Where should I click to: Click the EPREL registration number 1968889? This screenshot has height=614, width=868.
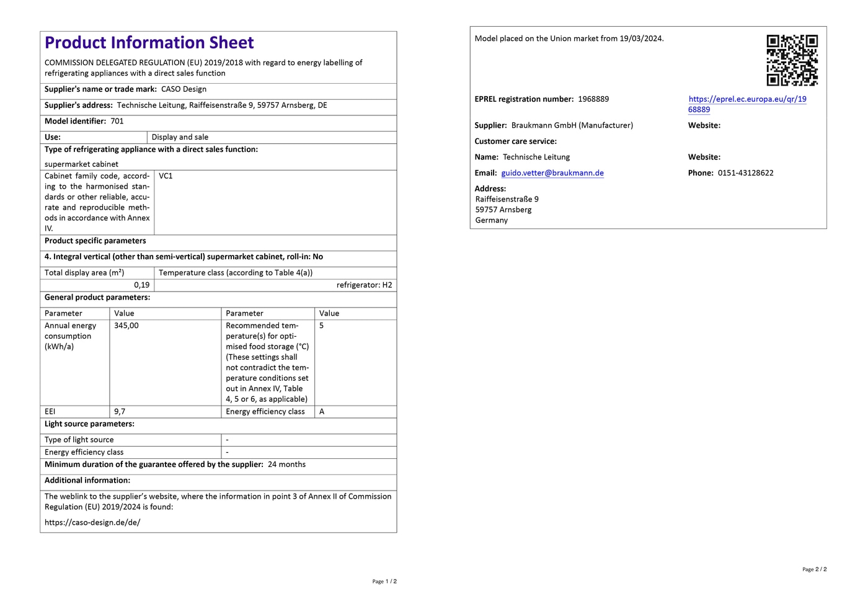pos(593,99)
